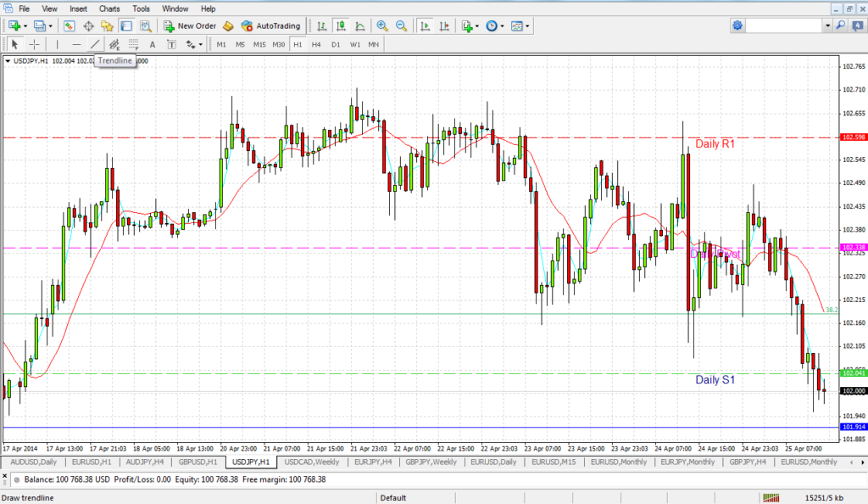Switch chart to line chart style
868x504 pixels.
(x=359, y=26)
